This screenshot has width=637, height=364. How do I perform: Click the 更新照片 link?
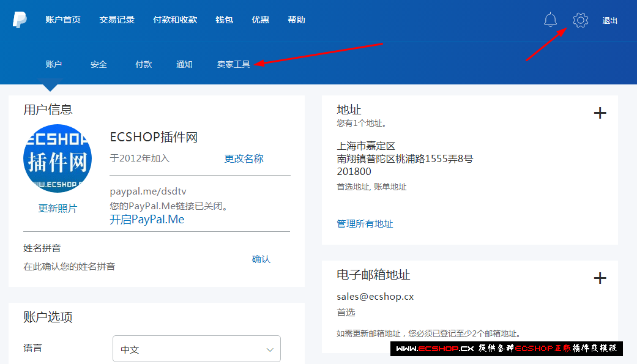tap(58, 209)
